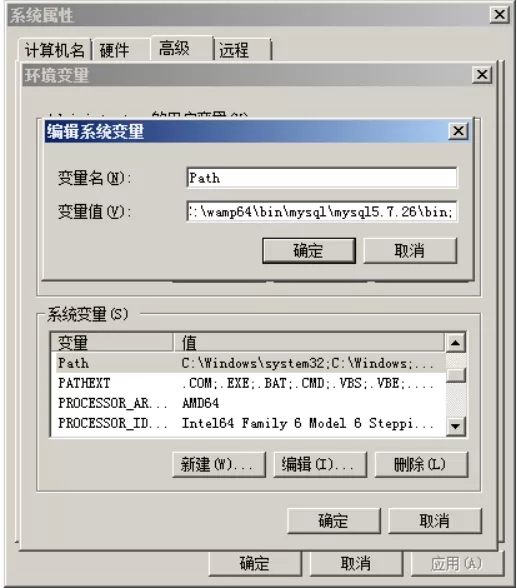The image size is (517, 588).
Task: Click the 编辑(I)... button
Action: pos(320,465)
